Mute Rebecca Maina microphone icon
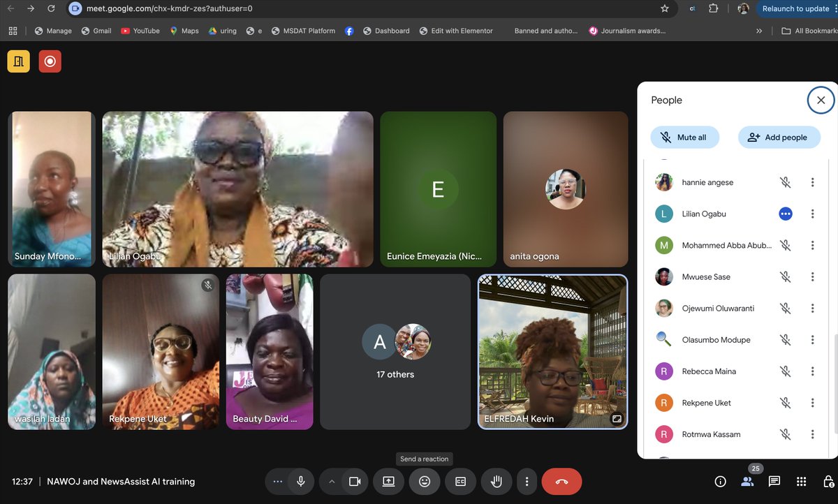 coord(786,371)
